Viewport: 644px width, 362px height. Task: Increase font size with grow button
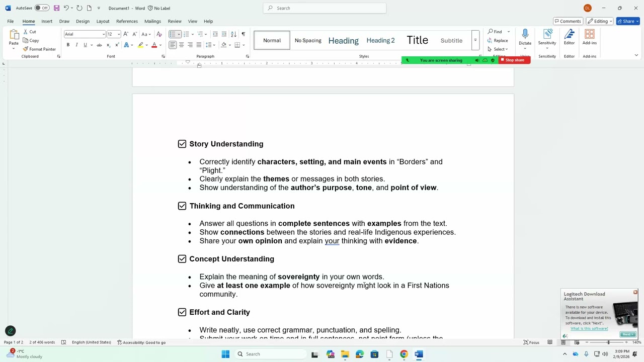click(126, 34)
